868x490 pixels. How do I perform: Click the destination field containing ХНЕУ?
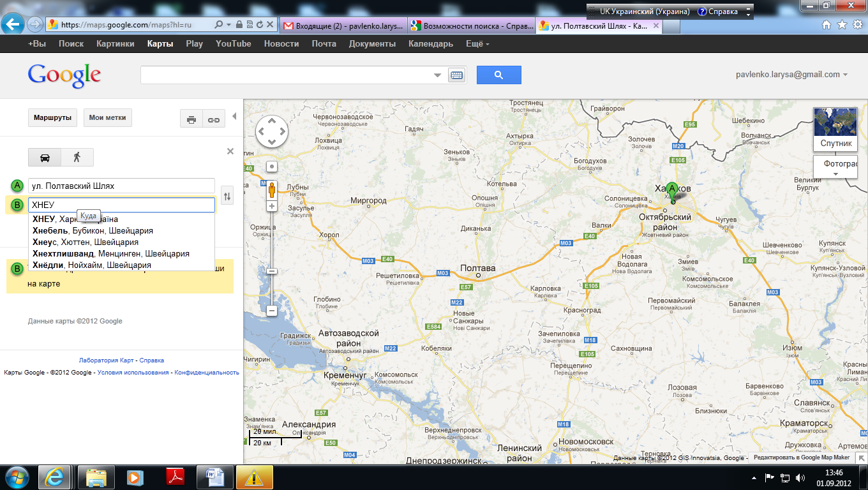click(121, 205)
